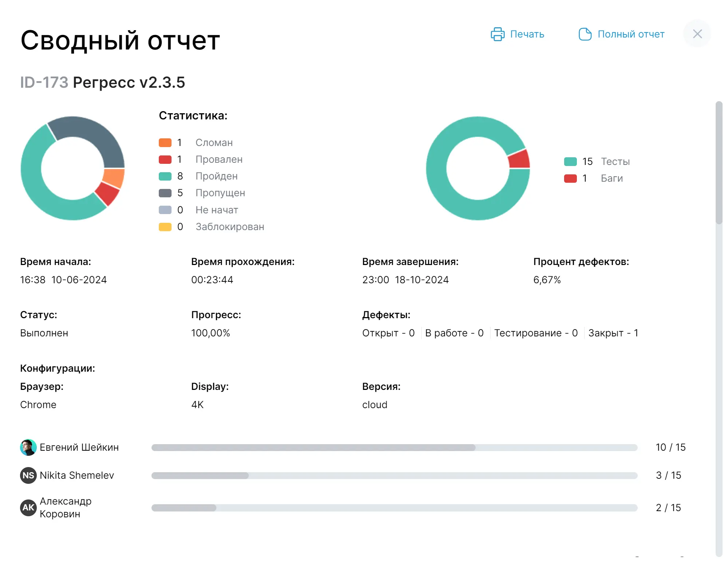Select the yellow Заблокирован legend swatch

click(165, 226)
